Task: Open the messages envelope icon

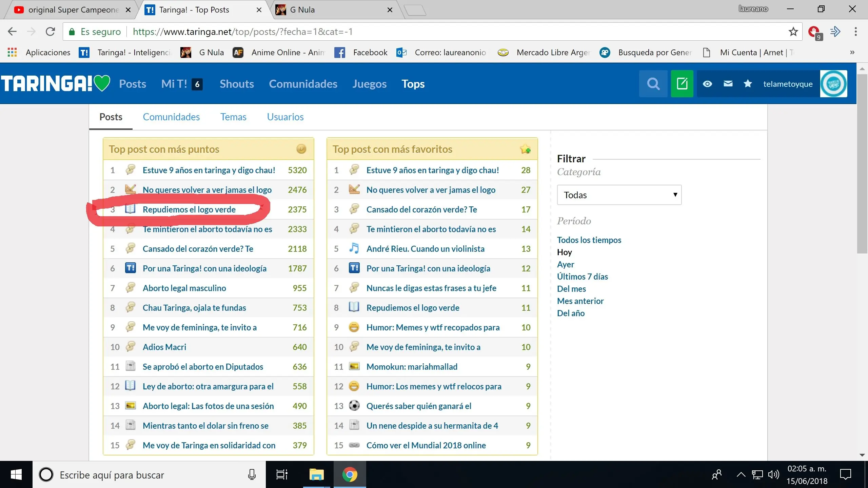Action: coord(728,84)
